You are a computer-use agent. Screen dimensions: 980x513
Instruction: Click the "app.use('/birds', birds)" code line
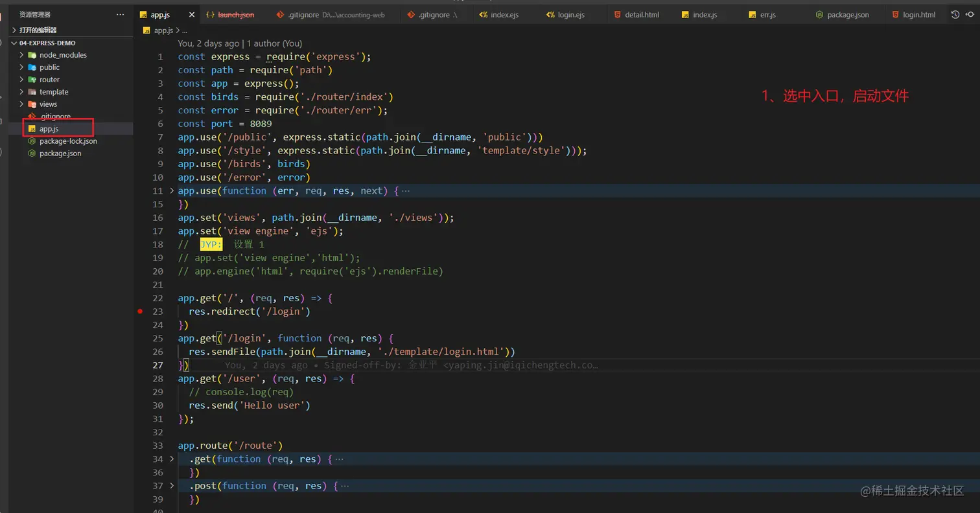[x=244, y=164]
